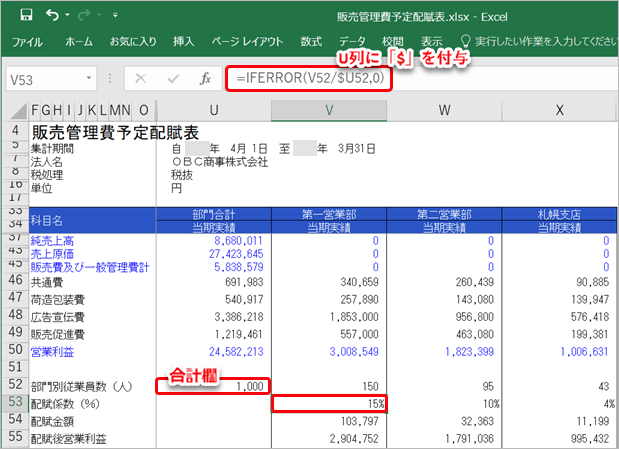Click the 第一営業部 header cell
Image resolution: width=619 pixels, height=449 pixels.
tap(329, 214)
